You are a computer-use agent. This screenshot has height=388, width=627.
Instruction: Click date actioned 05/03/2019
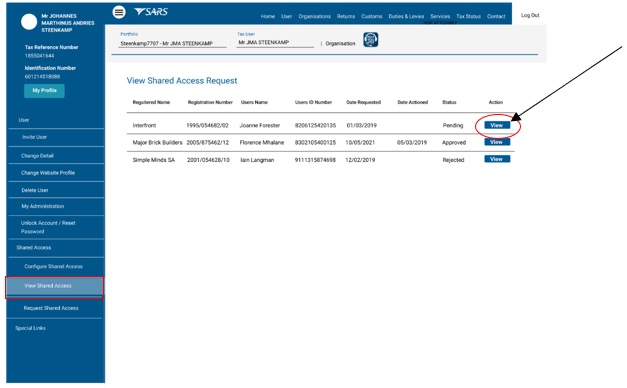(412, 142)
